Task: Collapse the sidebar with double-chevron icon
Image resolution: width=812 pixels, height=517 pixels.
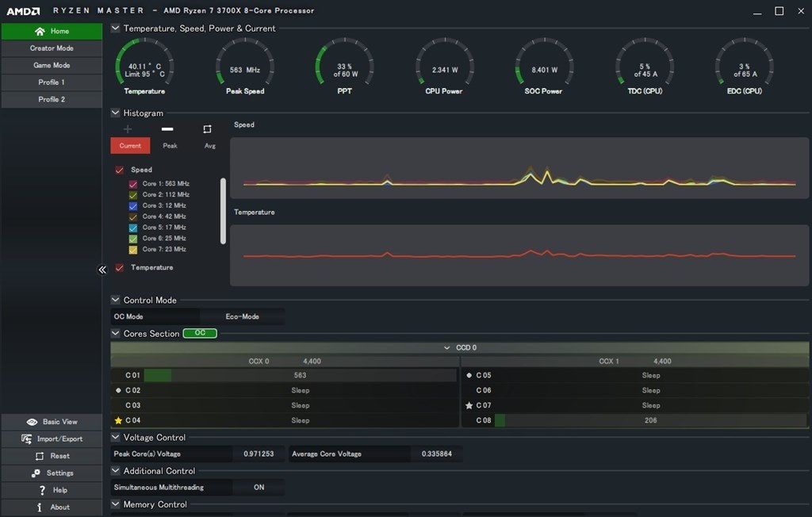Action: pyautogui.click(x=102, y=270)
